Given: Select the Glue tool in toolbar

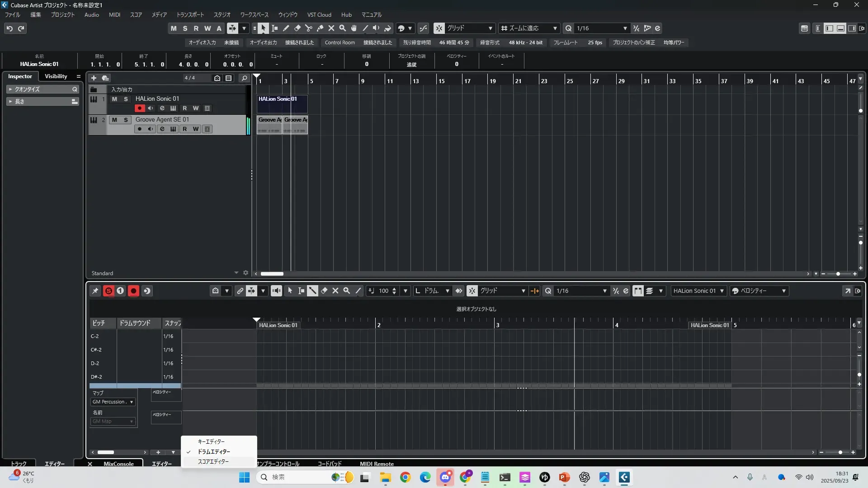Looking at the screenshot, I should [x=320, y=28].
